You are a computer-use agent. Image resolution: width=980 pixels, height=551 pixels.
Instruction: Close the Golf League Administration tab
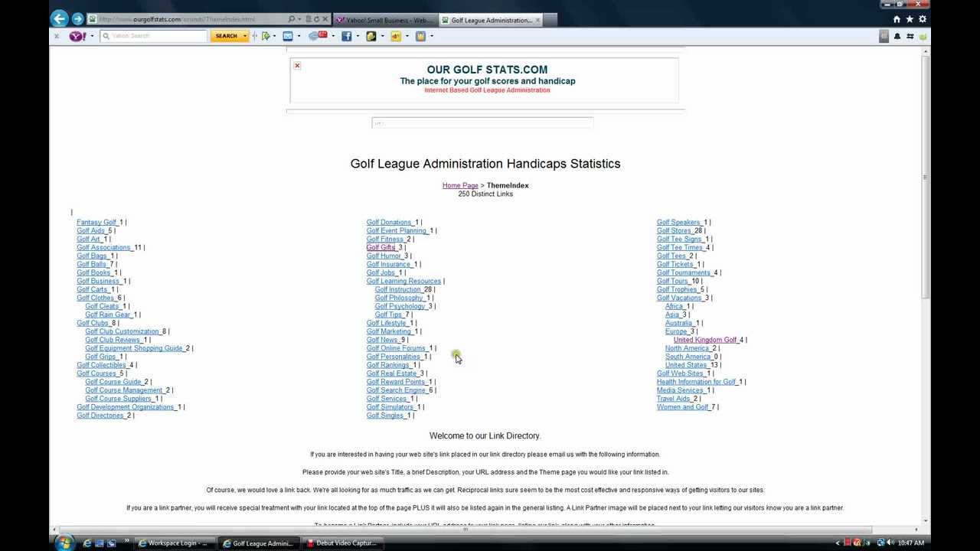click(x=537, y=20)
